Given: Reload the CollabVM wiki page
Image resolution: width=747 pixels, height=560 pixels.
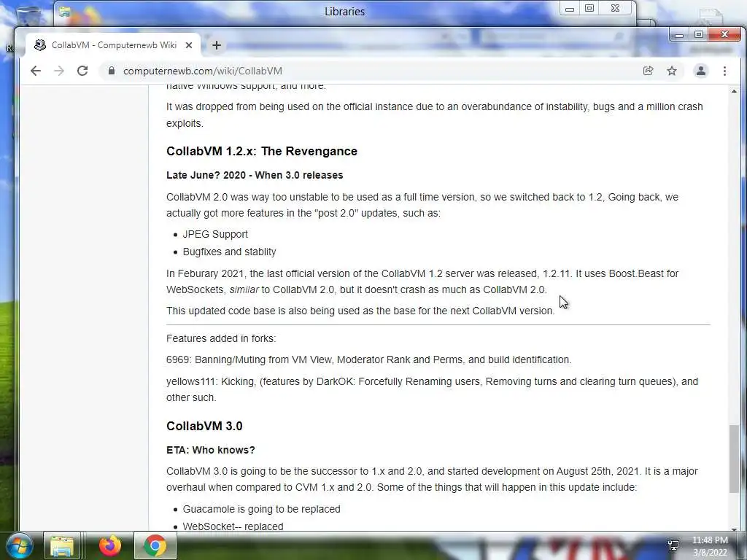Looking at the screenshot, I should coord(82,71).
